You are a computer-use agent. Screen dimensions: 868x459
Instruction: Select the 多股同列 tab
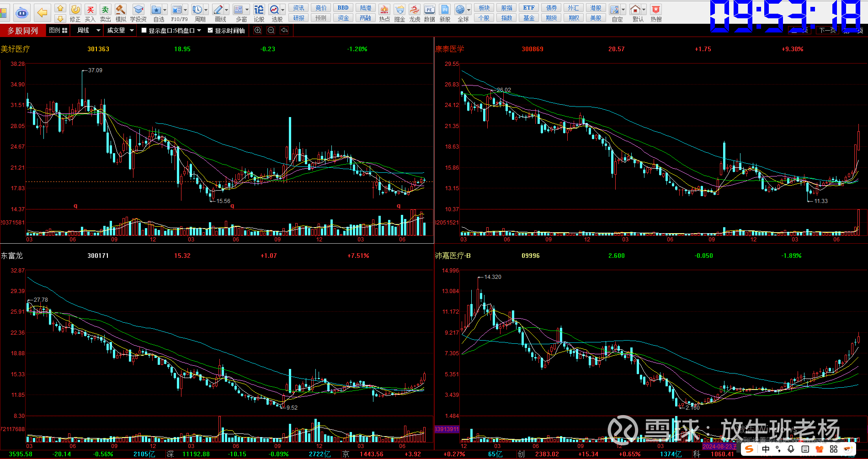point(22,31)
